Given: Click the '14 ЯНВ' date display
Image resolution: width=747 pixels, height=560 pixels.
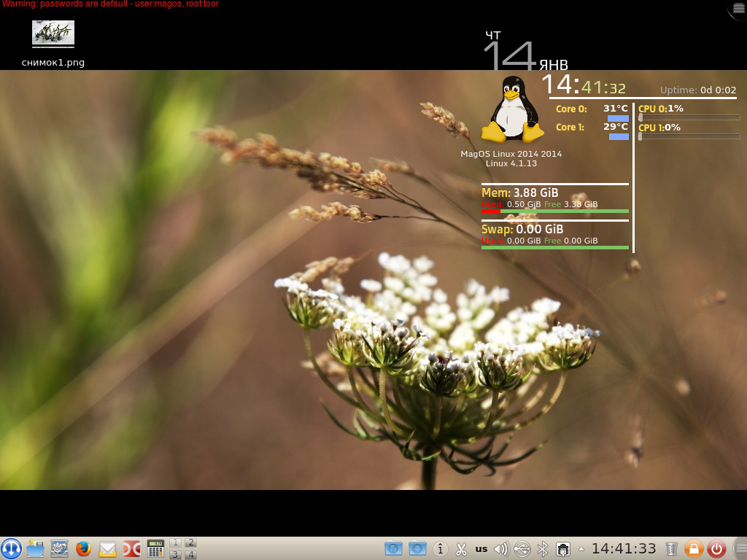Looking at the screenshot, I should point(526,55).
